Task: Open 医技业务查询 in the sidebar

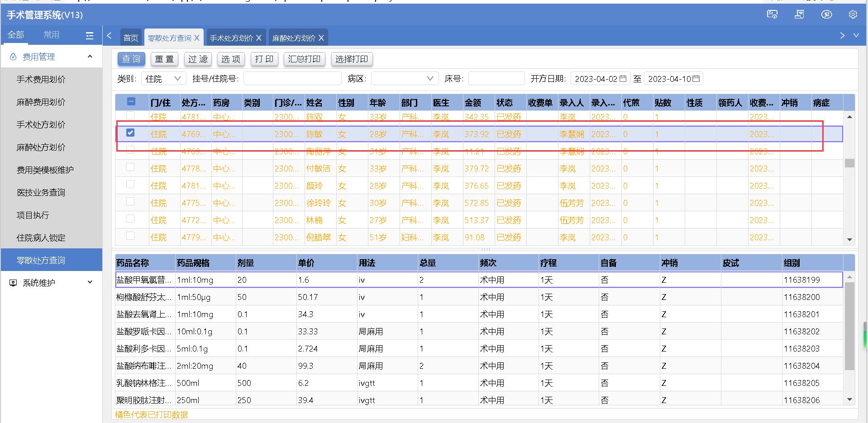Action: pos(52,192)
